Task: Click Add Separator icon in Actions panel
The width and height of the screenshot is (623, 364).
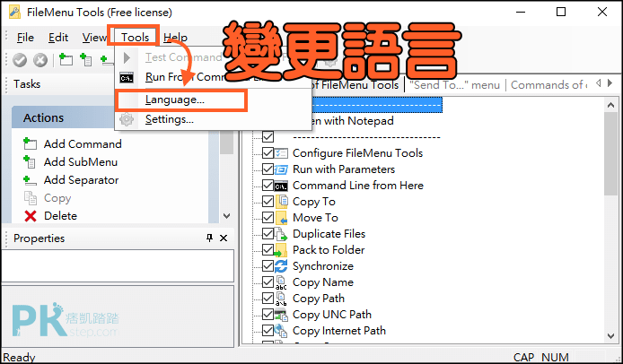Action: point(31,180)
